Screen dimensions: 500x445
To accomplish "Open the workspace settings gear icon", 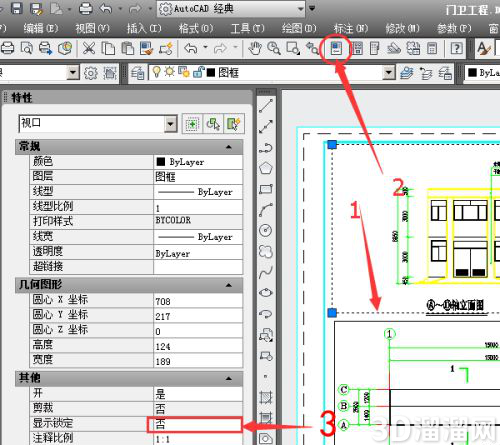I will [x=91, y=73].
